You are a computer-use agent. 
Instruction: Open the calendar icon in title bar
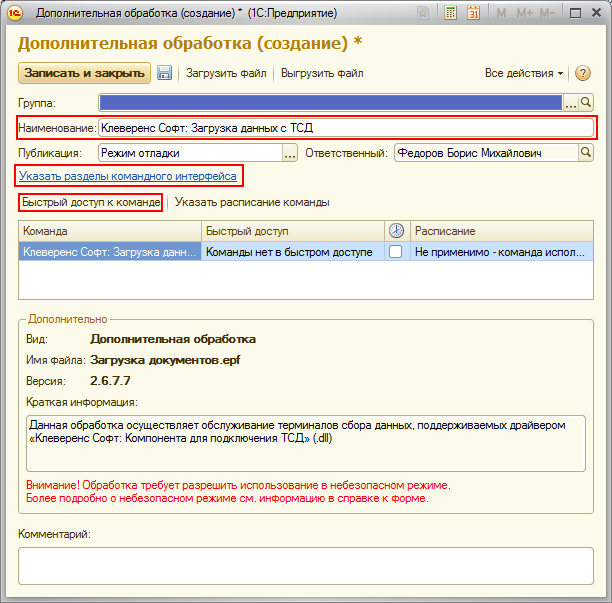point(473,13)
